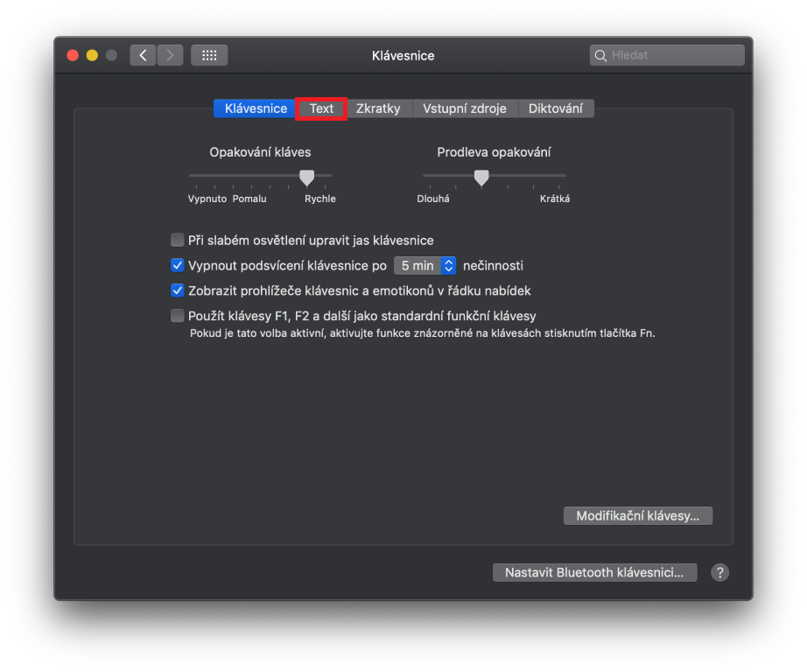The height and width of the screenshot is (672, 807).
Task: Click the Opakování kláves heading
Action: [x=260, y=152]
